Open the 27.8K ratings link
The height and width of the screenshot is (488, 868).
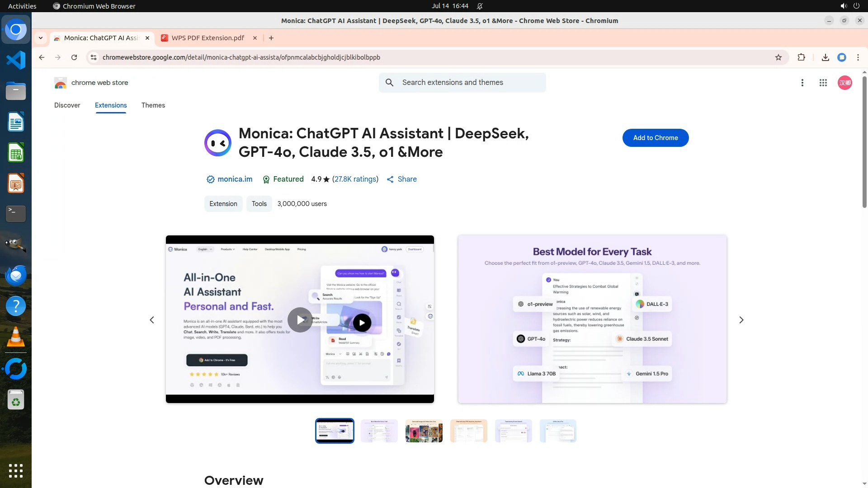[355, 179]
